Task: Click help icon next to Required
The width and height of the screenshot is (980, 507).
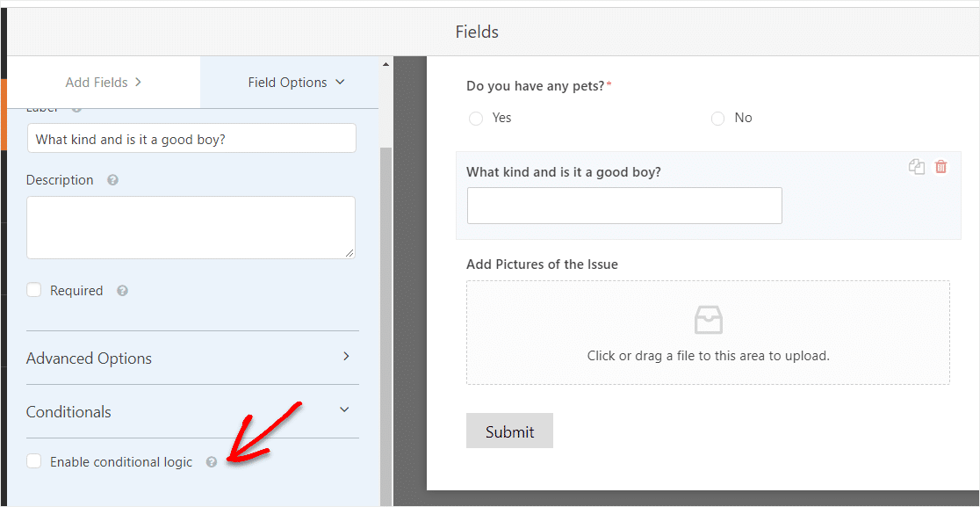Action: point(122,291)
